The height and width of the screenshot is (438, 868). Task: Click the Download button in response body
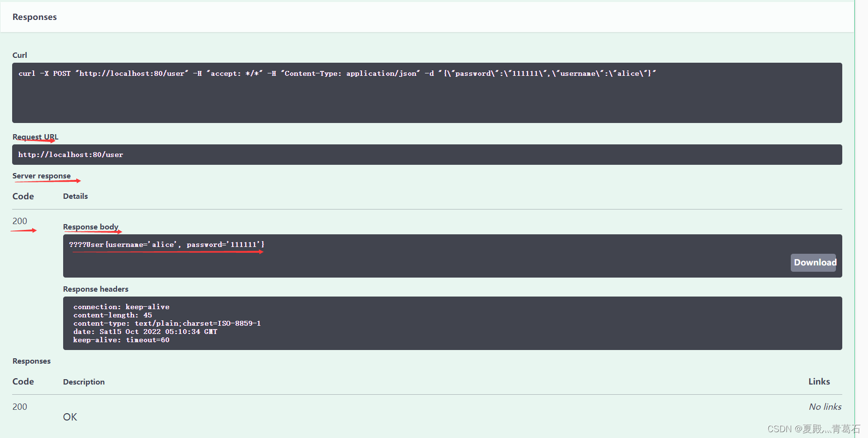[814, 263]
